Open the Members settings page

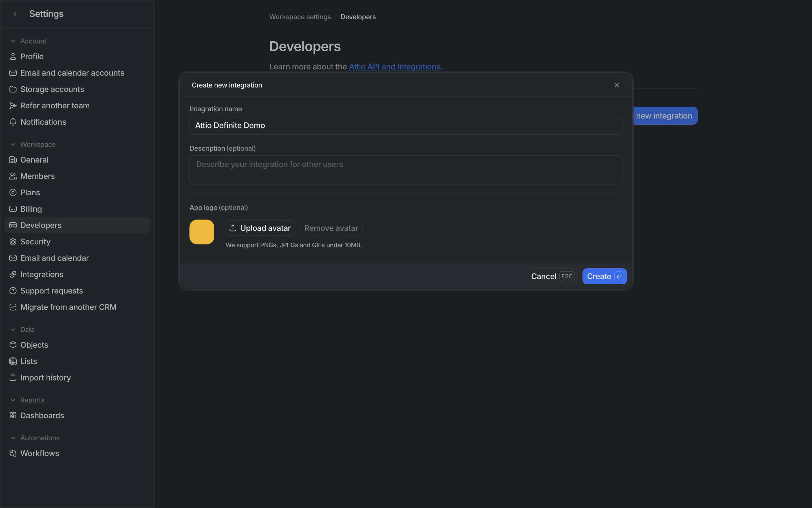pyautogui.click(x=78, y=176)
